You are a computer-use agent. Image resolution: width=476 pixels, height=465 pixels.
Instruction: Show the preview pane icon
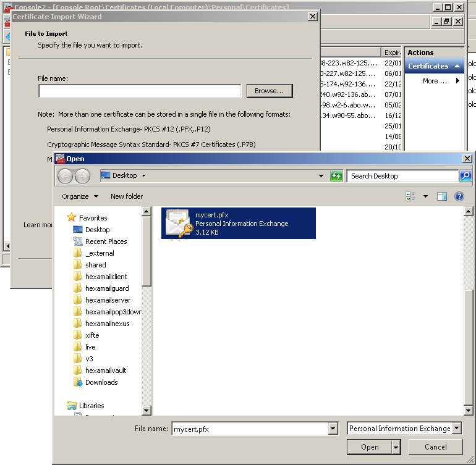[x=442, y=196]
